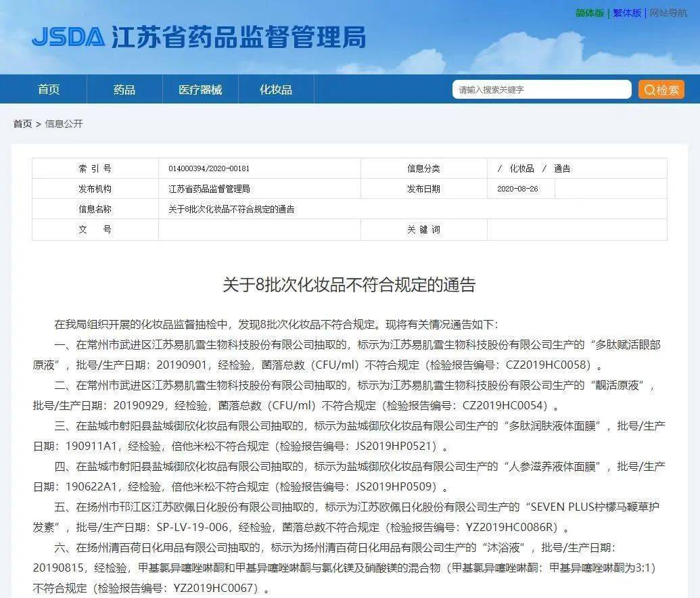700x598 pixels.
Task: Open the 药品 navigation tab
Action: tap(124, 89)
